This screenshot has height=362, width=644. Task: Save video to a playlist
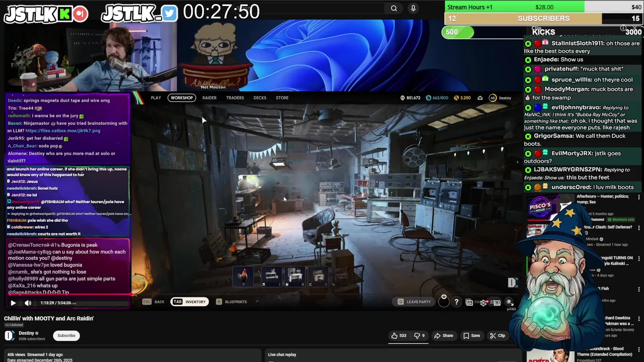tap(471, 335)
